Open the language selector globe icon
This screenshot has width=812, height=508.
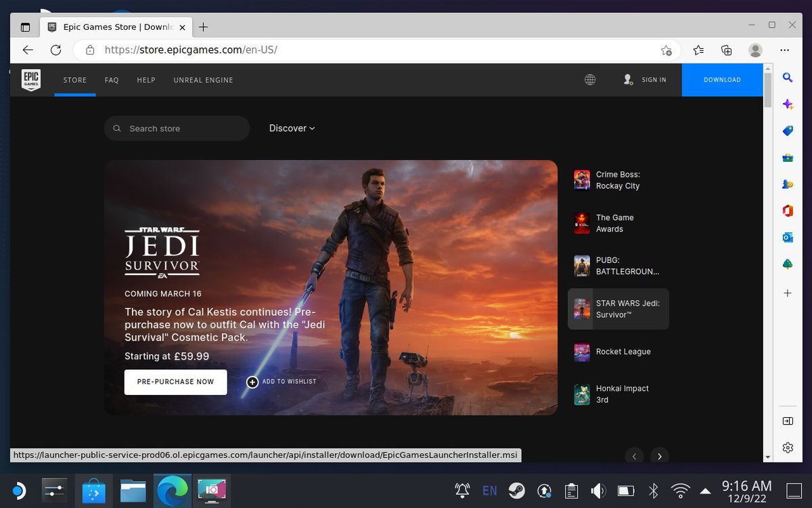pos(589,79)
